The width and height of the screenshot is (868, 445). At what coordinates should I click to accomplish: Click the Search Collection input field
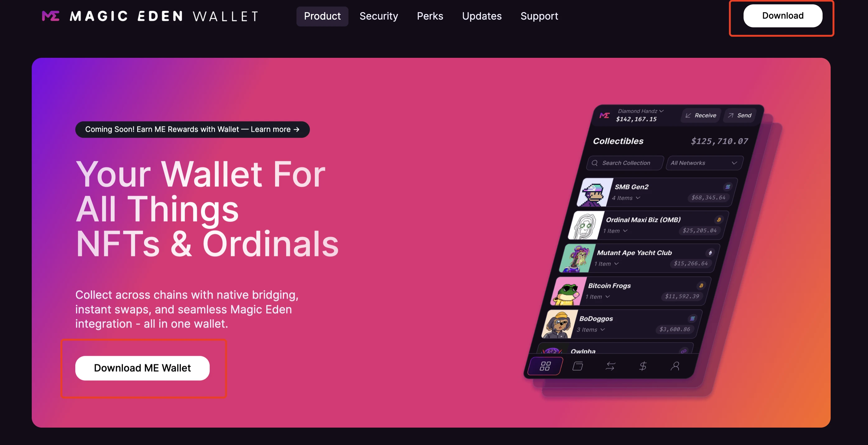pos(624,162)
